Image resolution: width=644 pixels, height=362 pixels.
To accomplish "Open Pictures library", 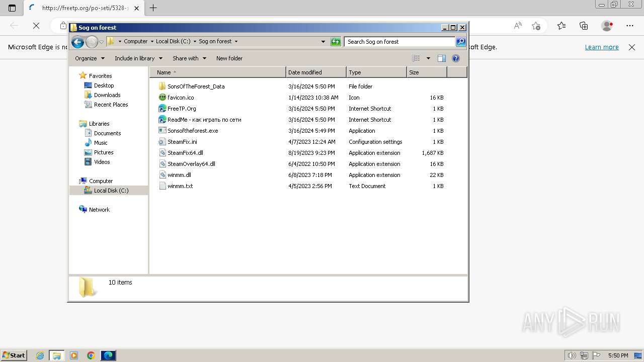I will 104,152.
